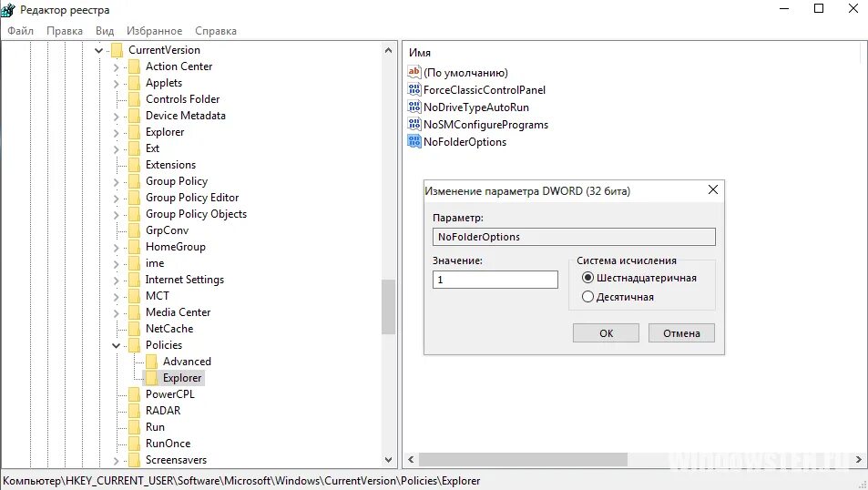Expand the Ext key
868x490 pixels.
[116, 149]
